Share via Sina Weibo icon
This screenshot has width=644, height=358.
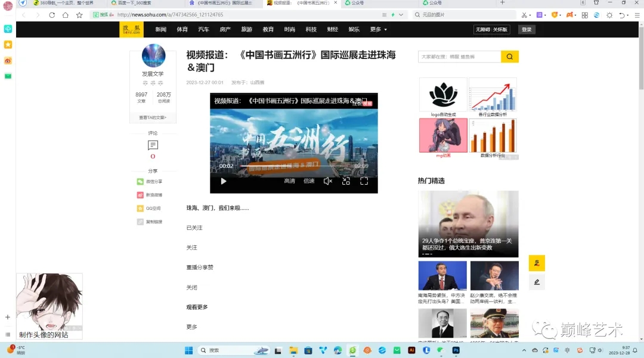click(x=140, y=195)
